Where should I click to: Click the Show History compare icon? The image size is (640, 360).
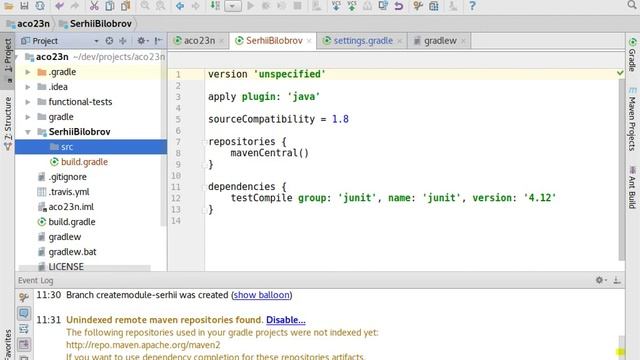click(x=383, y=6)
